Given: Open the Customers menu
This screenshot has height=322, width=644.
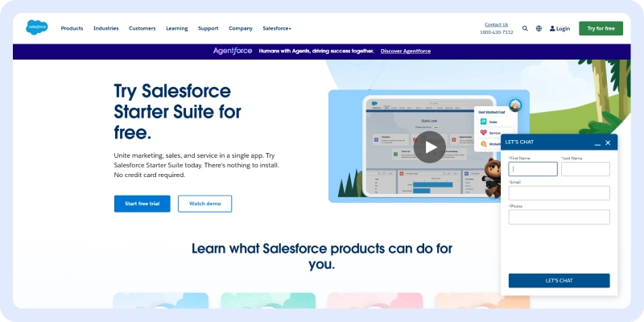Looking at the screenshot, I should tap(142, 28).
